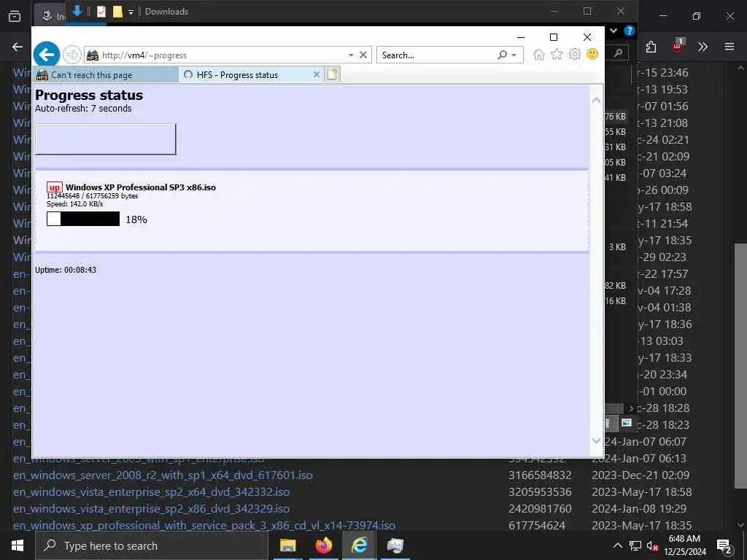Switch Downloads to details view icon
Screen dimensions: 747x560
pyautogui.click(x=609, y=423)
